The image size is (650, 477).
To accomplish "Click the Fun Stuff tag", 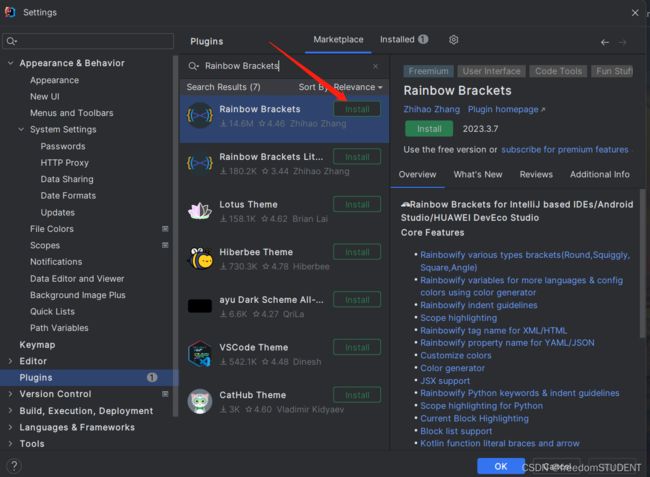I will coord(613,71).
